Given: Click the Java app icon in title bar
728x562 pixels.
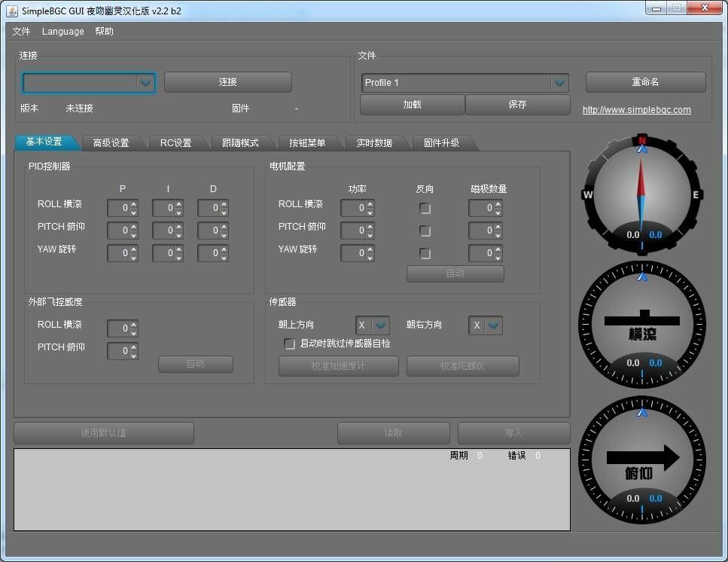Looking at the screenshot, I should click(12, 11).
